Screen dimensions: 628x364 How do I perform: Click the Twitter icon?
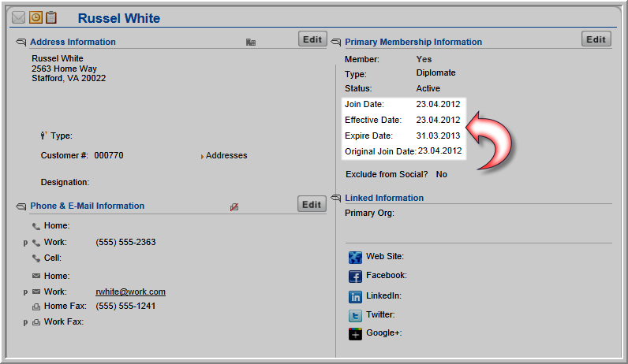pyautogui.click(x=355, y=316)
